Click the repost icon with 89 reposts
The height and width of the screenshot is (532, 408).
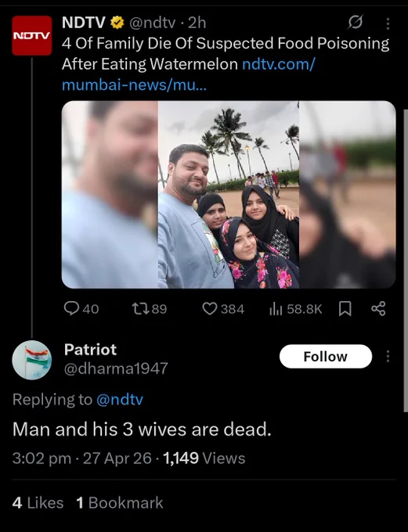[x=139, y=309]
